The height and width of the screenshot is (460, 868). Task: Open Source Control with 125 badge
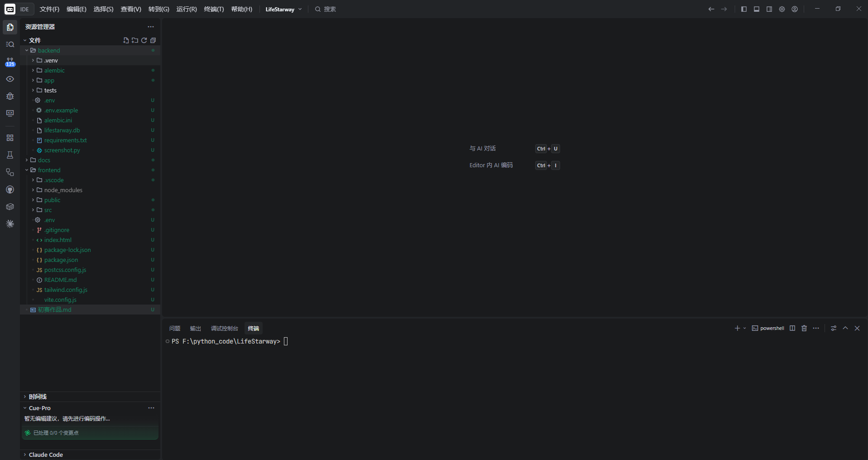(x=10, y=62)
